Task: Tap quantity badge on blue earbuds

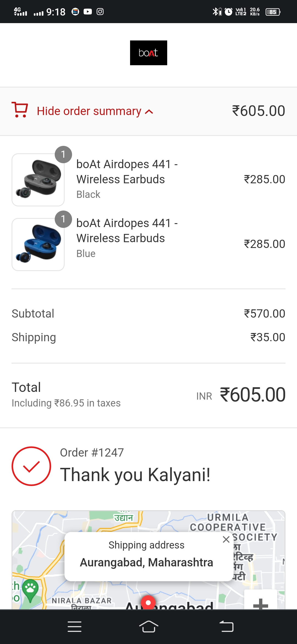Action: [x=63, y=219]
